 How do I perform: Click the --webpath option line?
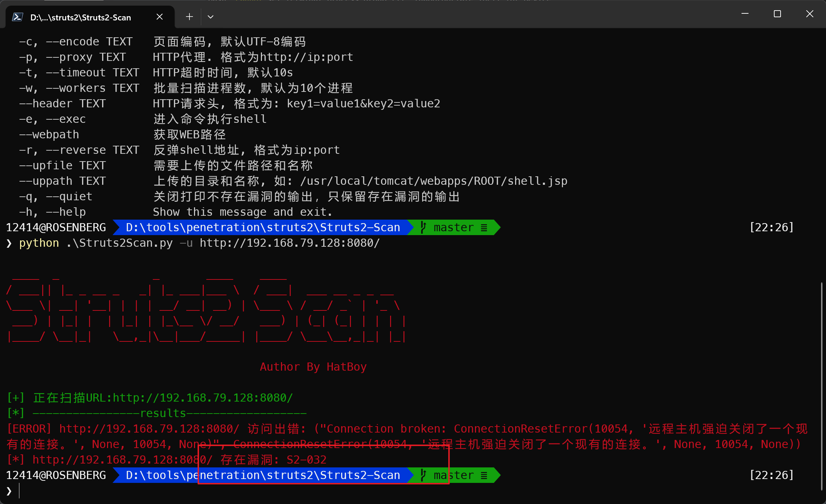point(49,134)
